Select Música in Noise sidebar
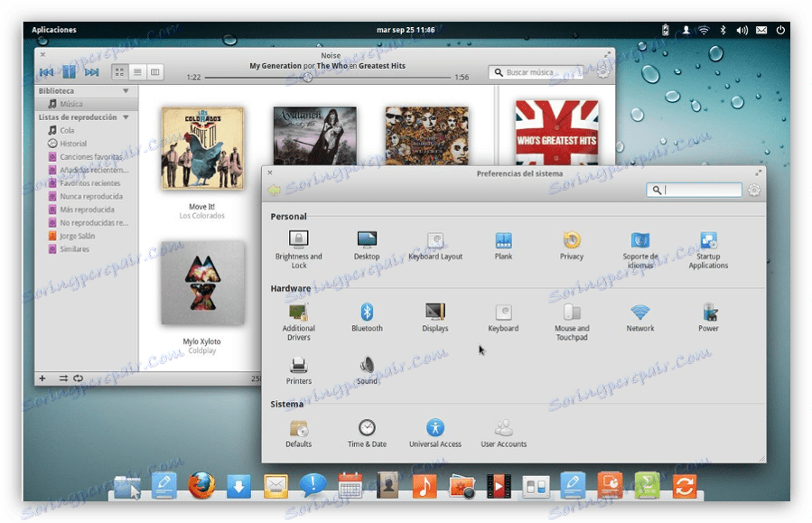 (x=86, y=104)
